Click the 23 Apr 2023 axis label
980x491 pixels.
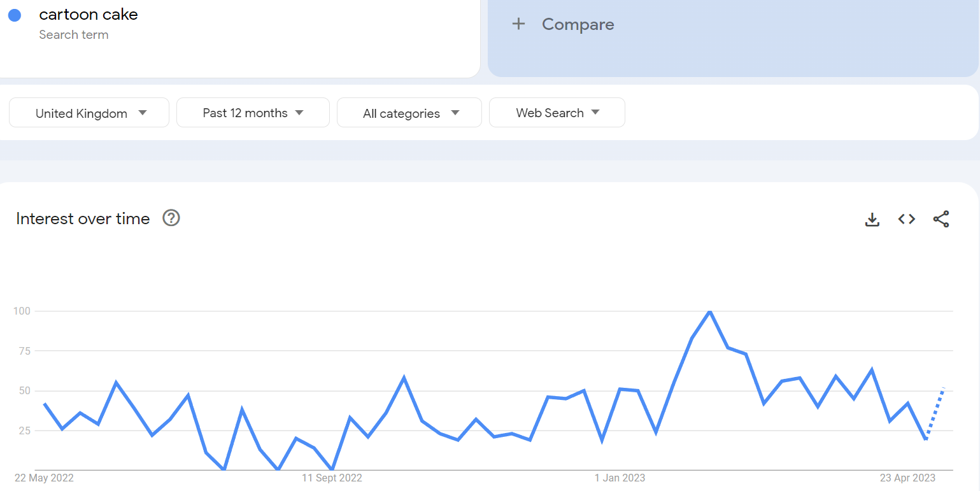(x=907, y=478)
